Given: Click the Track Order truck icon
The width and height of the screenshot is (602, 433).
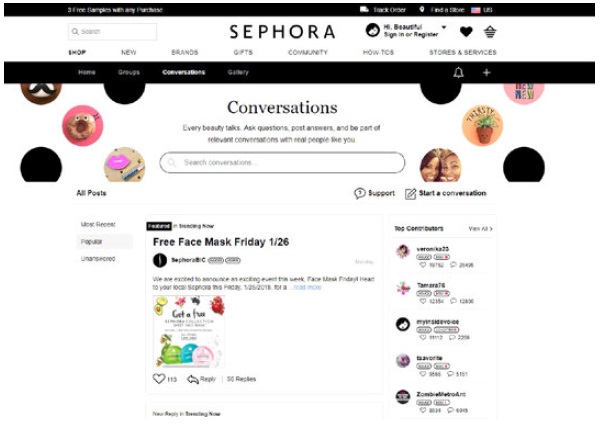Looking at the screenshot, I should [x=364, y=9].
